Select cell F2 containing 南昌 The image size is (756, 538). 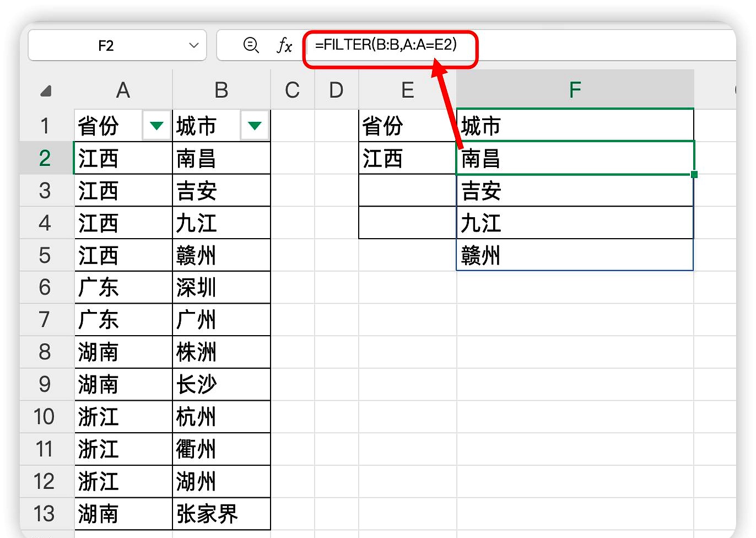point(575,158)
